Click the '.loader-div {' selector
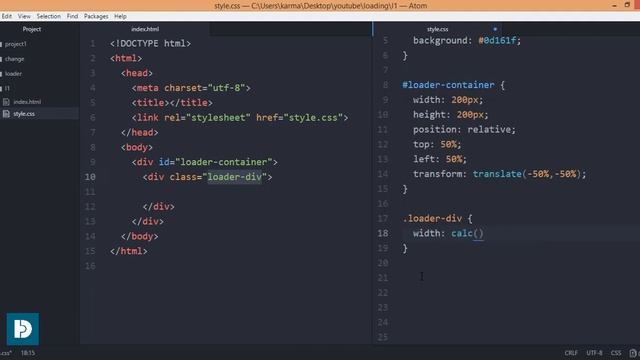Screen dimensions: 640x360 point(437,219)
